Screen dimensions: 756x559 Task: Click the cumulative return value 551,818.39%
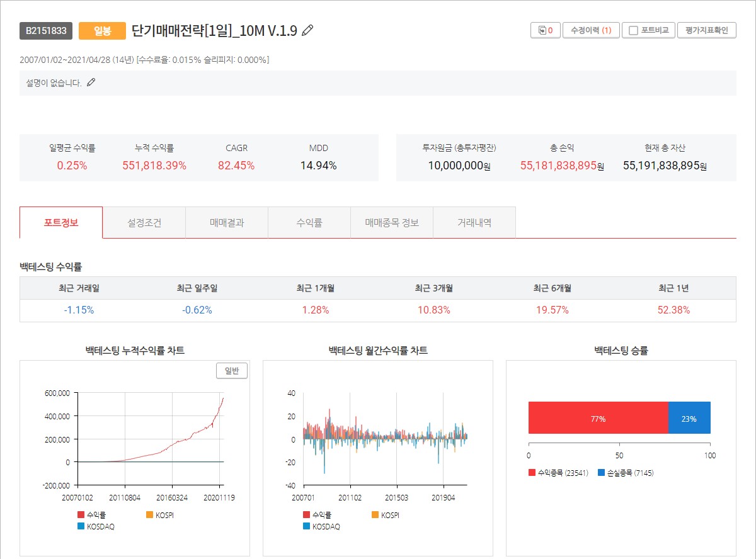point(154,166)
